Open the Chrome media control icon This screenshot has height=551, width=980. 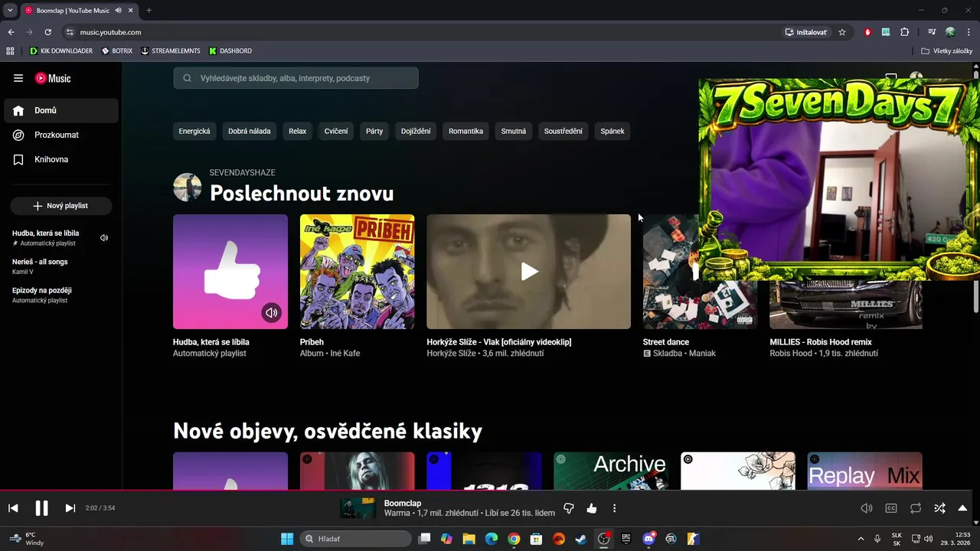click(932, 32)
